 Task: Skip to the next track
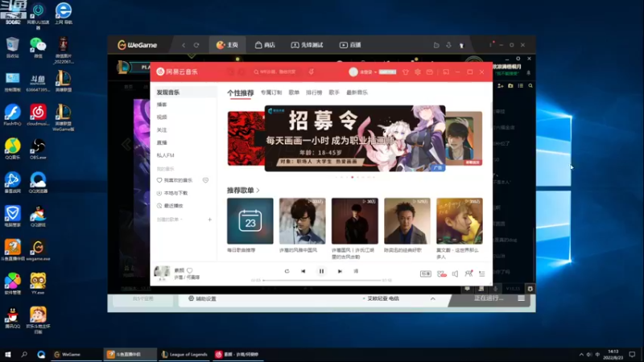tap(340, 271)
